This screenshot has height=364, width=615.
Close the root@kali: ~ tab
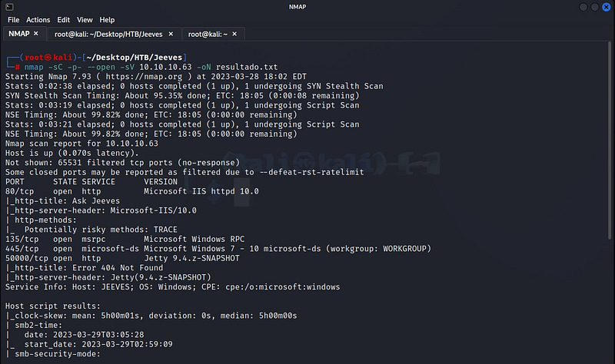point(234,34)
